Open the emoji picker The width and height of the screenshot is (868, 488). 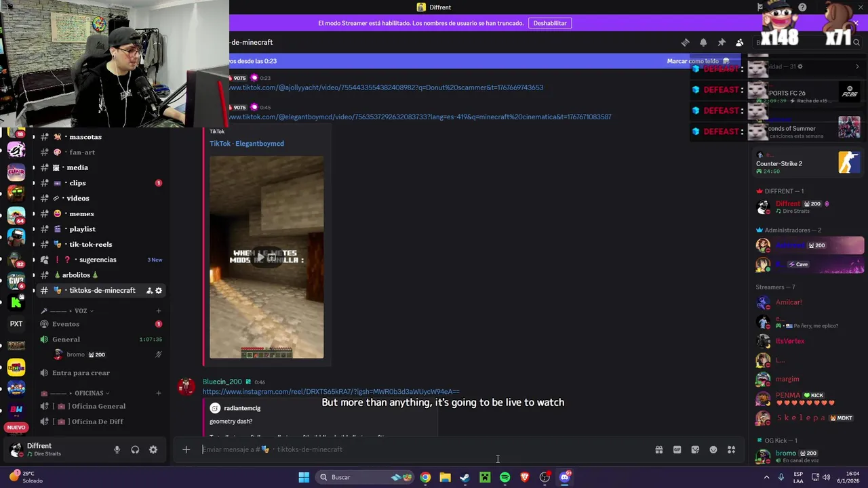coord(713,449)
